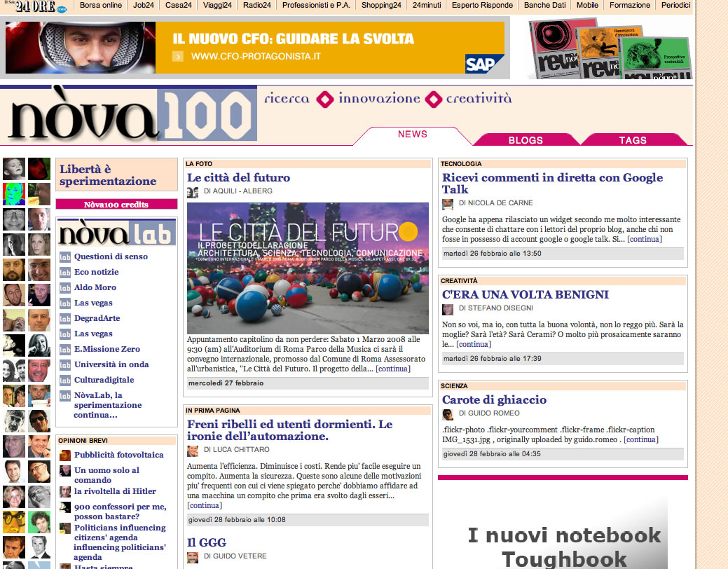Click the arrow icon beside www.cfo-protagonista.it
Image resolution: width=728 pixels, height=569 pixels.
click(x=178, y=56)
